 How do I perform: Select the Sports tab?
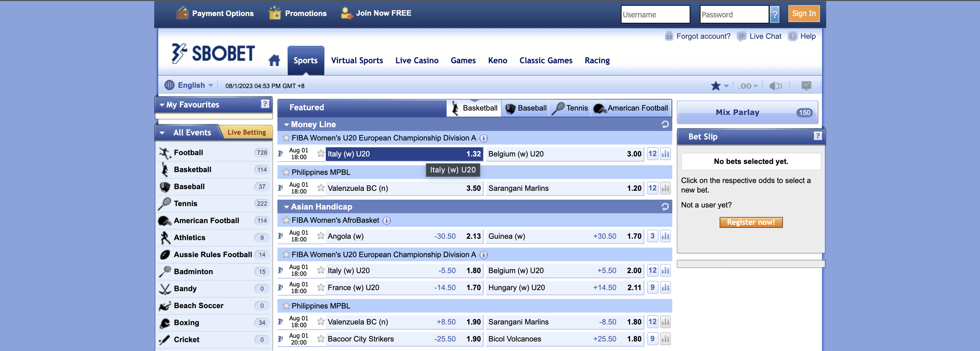click(305, 61)
